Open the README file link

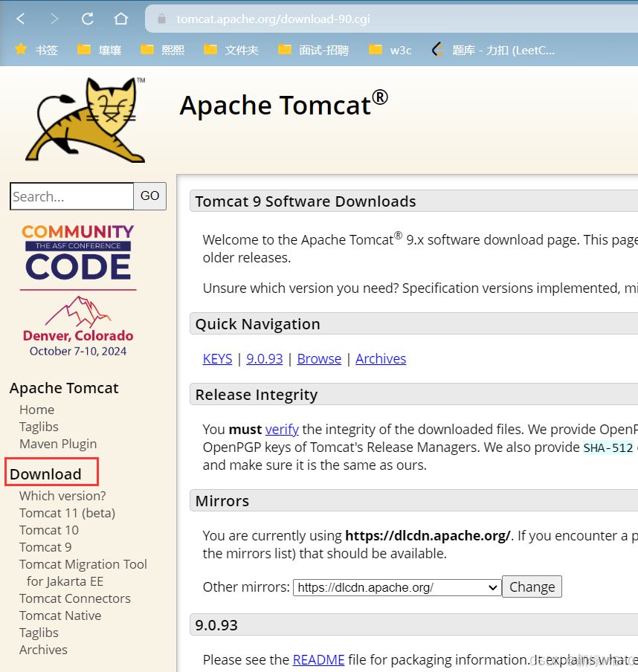click(x=318, y=659)
